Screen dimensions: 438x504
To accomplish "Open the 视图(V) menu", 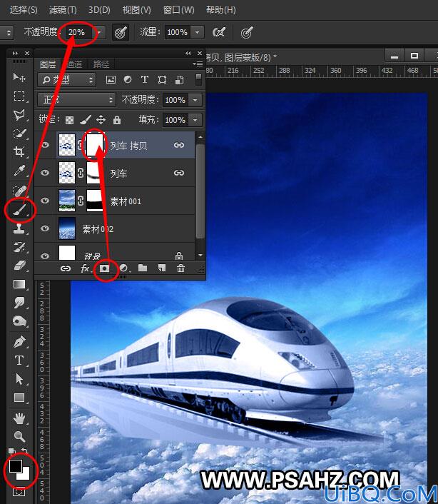I will point(136,10).
